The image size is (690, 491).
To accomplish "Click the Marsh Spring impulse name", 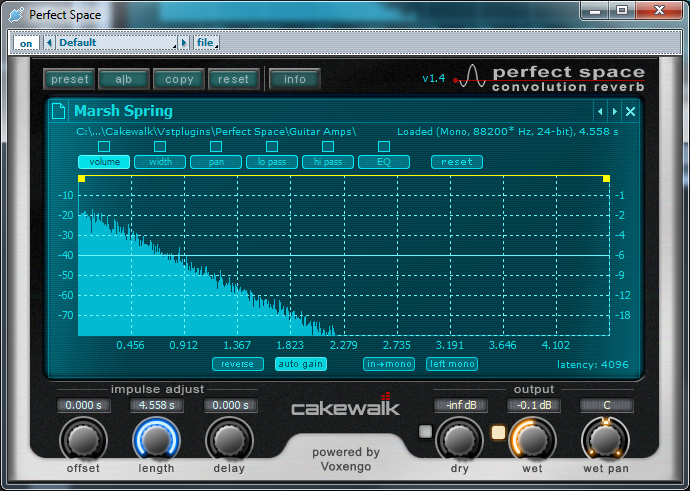I will 123,111.
